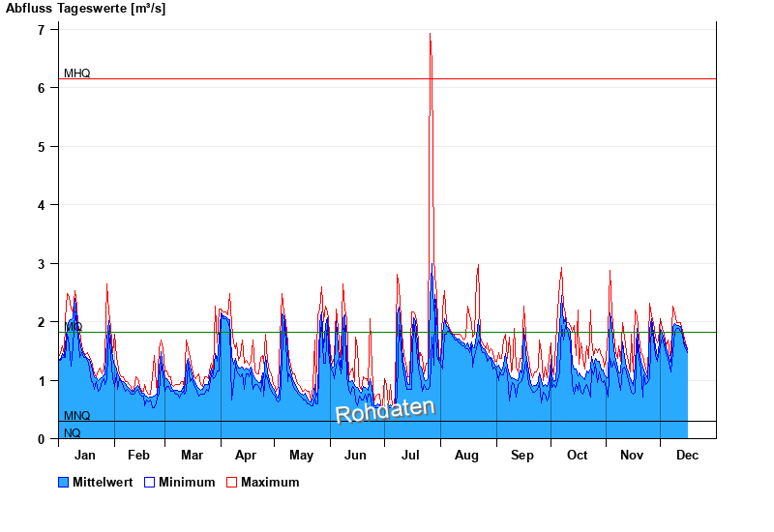Click the MNQ reference line label
The image size is (774, 532).
[x=77, y=416]
